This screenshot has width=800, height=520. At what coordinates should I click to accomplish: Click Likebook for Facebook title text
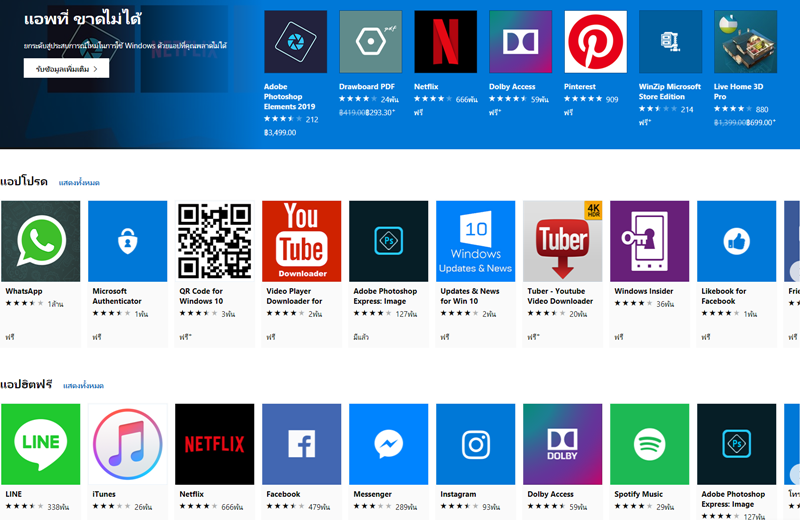click(723, 296)
